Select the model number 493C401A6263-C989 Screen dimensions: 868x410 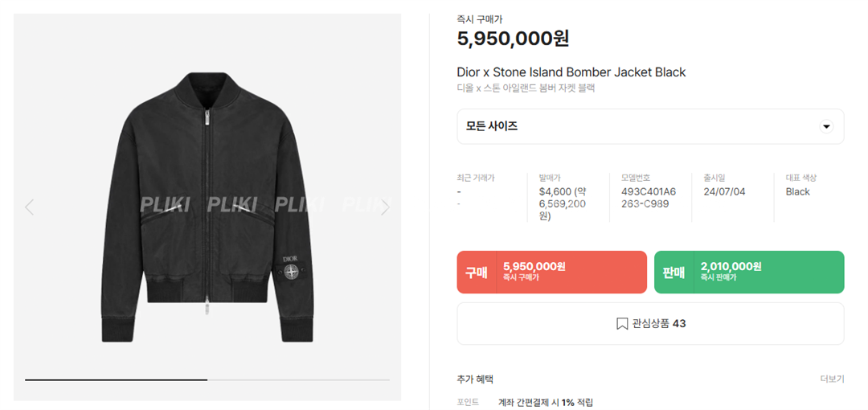click(x=649, y=198)
